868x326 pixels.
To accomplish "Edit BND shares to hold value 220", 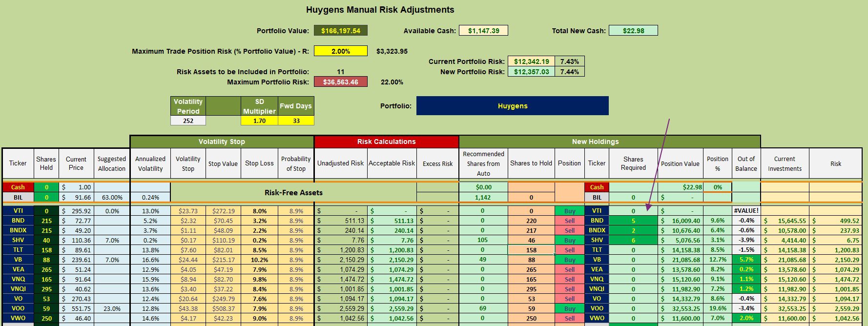I will [x=531, y=221].
